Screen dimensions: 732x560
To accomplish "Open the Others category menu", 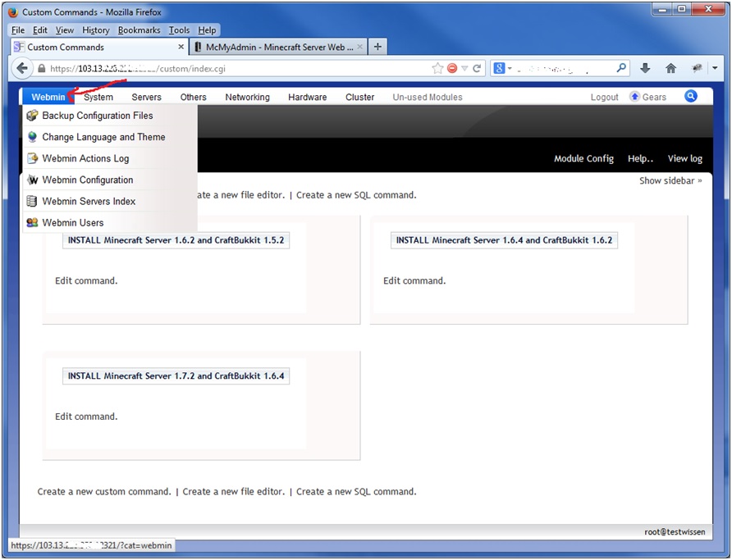I will click(194, 97).
